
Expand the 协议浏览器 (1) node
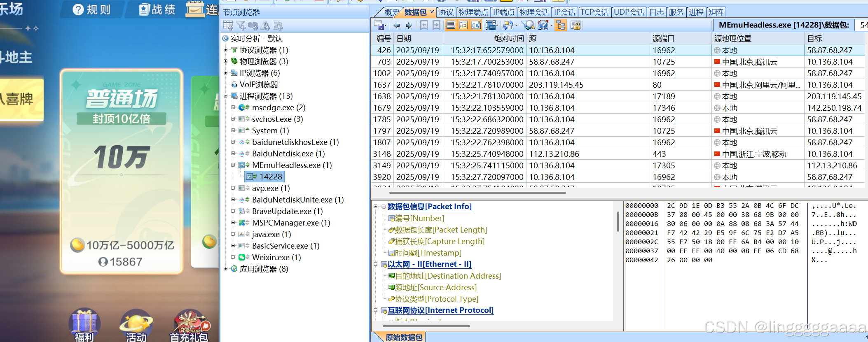point(225,50)
